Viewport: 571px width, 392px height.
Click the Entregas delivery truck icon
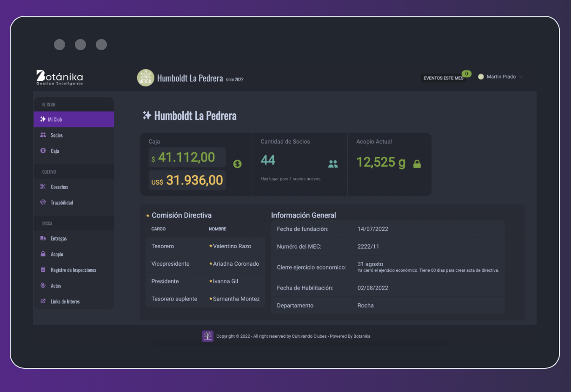click(43, 238)
